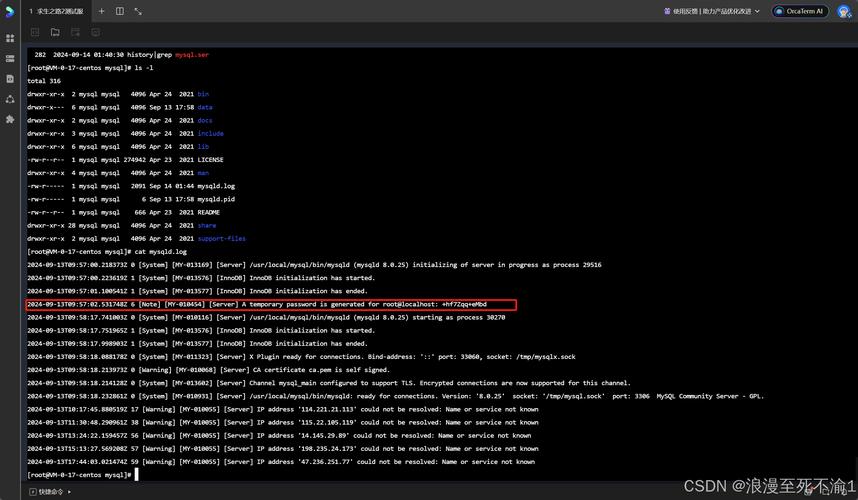The image size is (858, 500).
Task: Click the highlighted temporary password log line
Action: click(x=271, y=304)
